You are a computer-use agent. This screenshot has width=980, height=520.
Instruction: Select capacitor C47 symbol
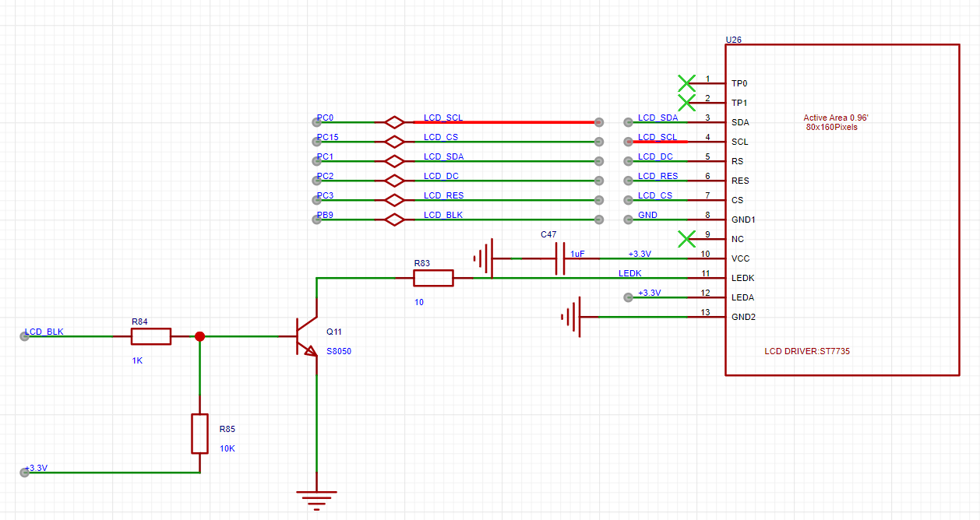[559, 258]
